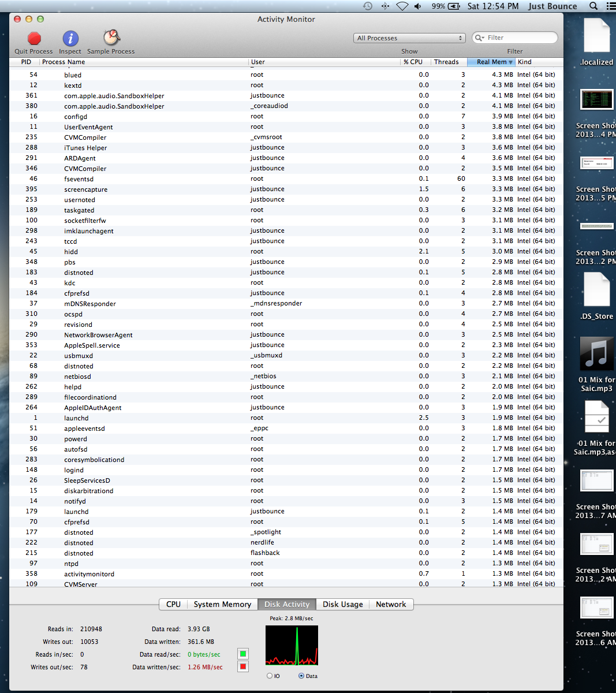
Task: Select the Screen Shot 2013...4 PM thumbnail
Action: [596, 99]
